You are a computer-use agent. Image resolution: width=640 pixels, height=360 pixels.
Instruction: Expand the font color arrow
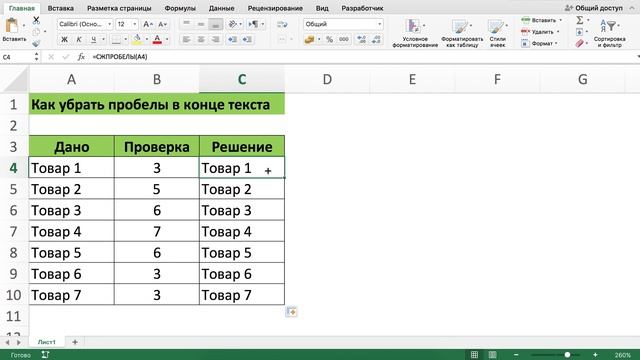tap(167, 40)
